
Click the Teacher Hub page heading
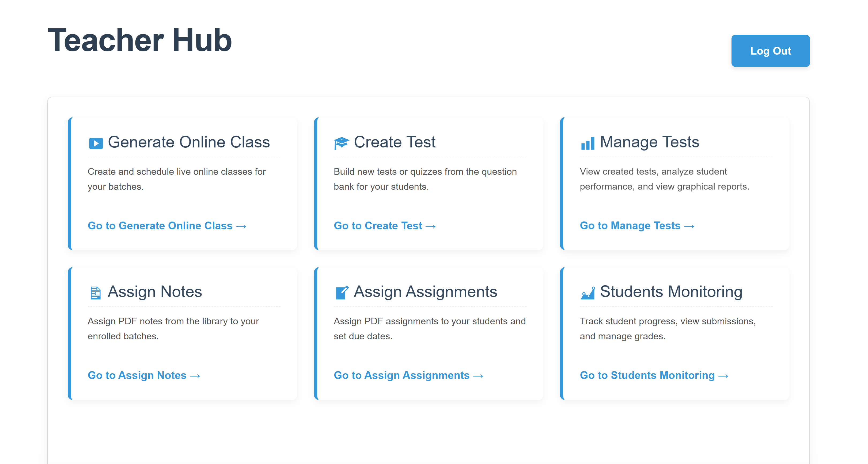[140, 40]
